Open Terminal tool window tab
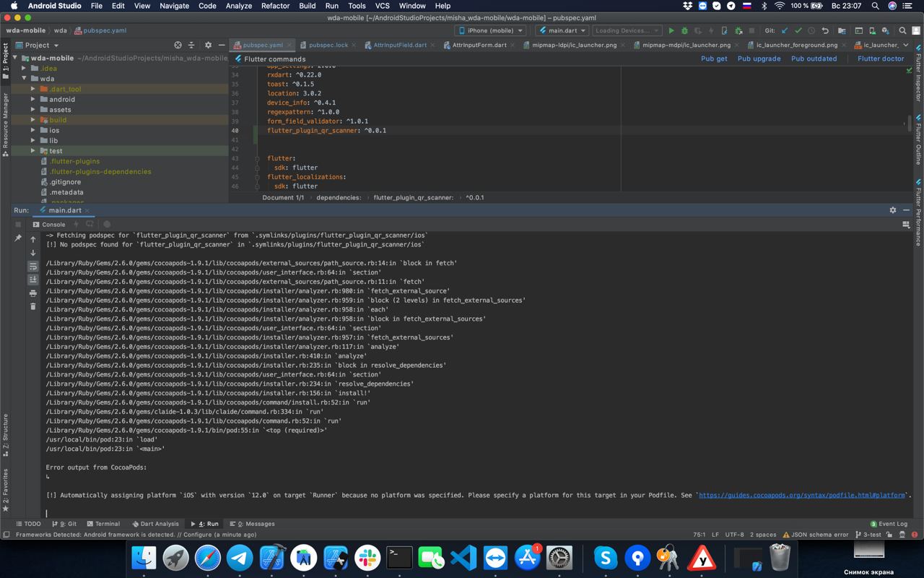This screenshot has width=924, height=578. (103, 524)
